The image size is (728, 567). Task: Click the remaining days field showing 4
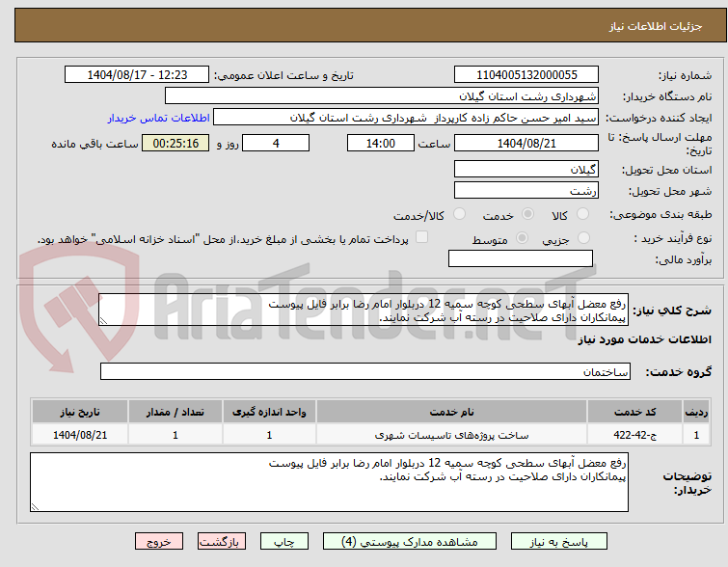pos(276,143)
